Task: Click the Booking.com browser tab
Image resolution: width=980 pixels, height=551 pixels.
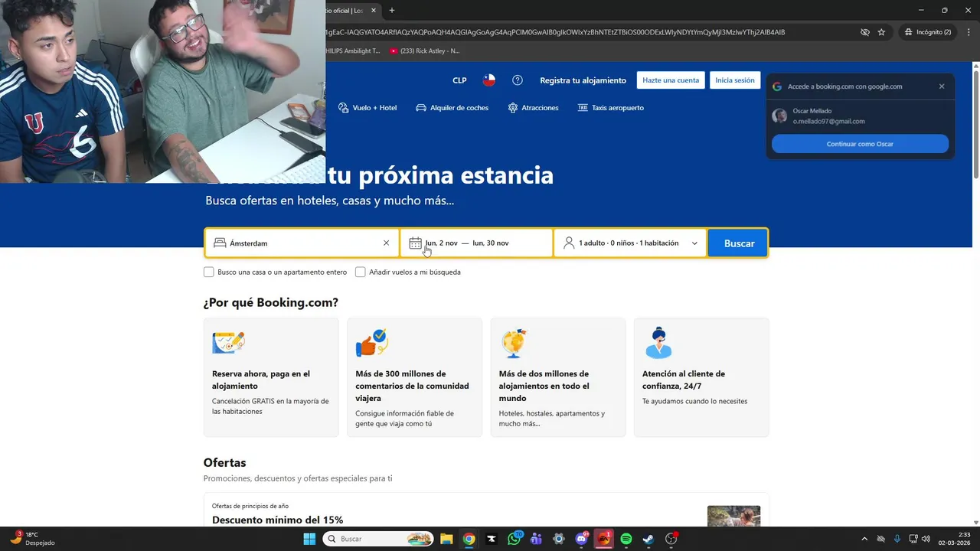Action: pyautogui.click(x=351, y=10)
